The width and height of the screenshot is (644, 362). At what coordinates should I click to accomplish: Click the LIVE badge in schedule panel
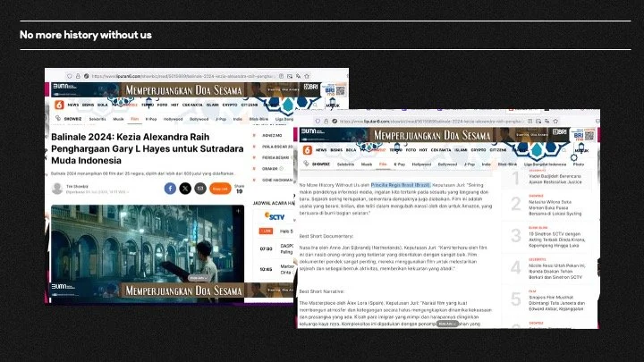pyautogui.click(x=266, y=232)
